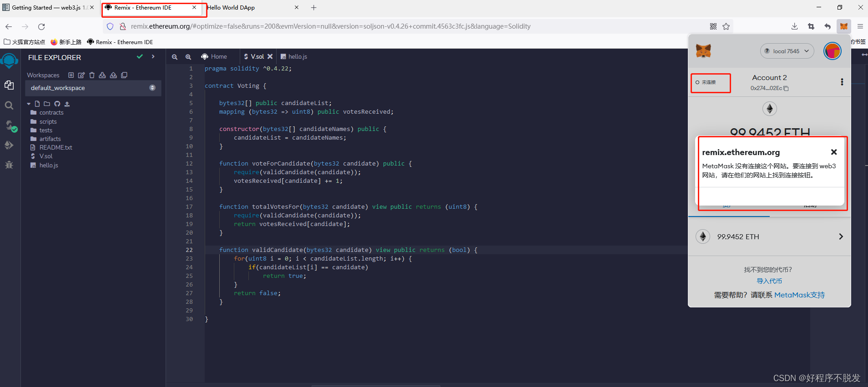Viewport: 868px width, 387px height.
Task: Zoom in the editor font
Action: [188, 57]
